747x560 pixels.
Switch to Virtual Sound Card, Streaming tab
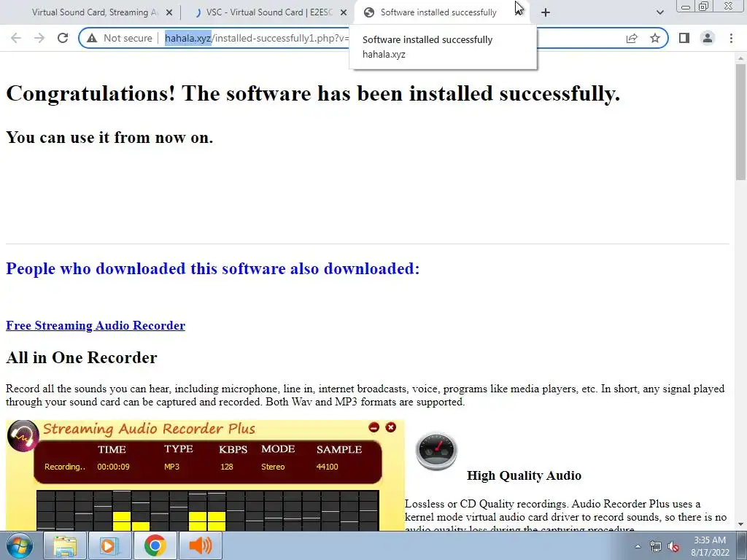point(94,12)
